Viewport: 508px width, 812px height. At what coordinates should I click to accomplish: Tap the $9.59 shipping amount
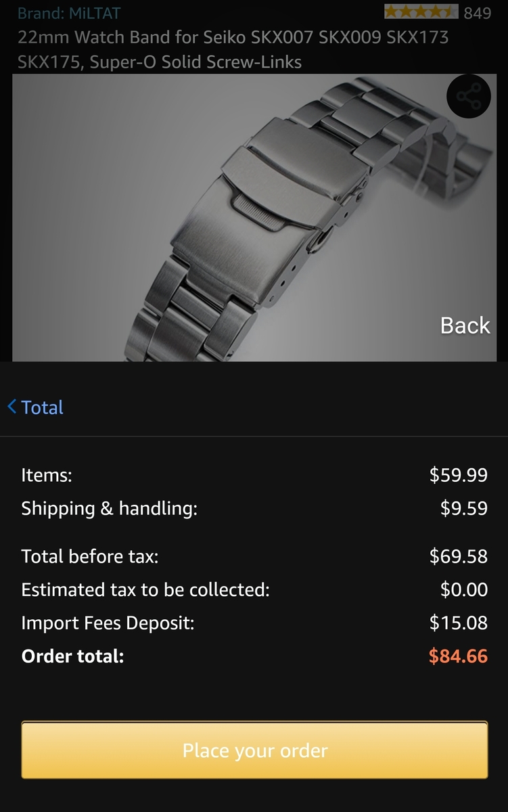click(x=463, y=509)
